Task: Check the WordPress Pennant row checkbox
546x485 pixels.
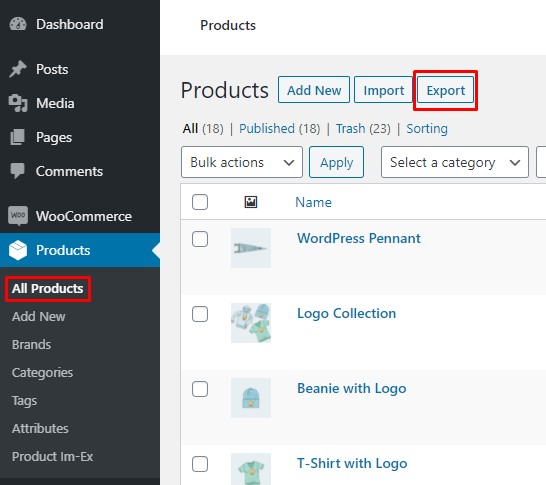Action: tap(200, 239)
